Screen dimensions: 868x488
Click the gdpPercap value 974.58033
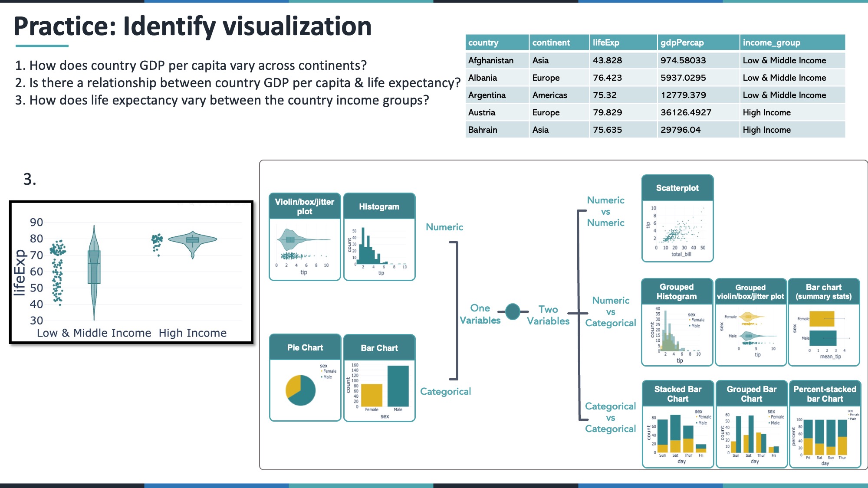click(x=698, y=60)
